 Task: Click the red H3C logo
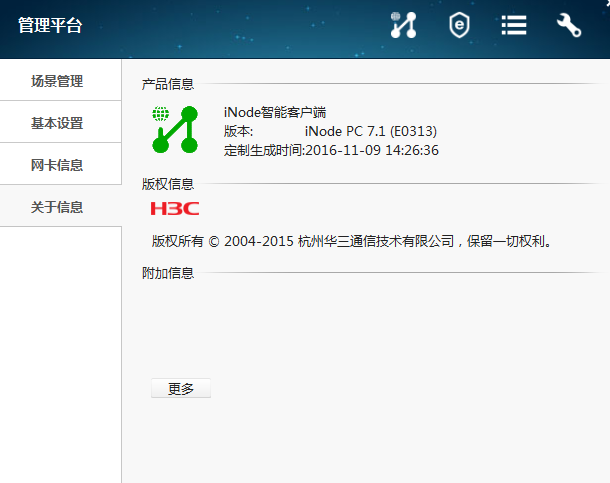click(x=175, y=208)
